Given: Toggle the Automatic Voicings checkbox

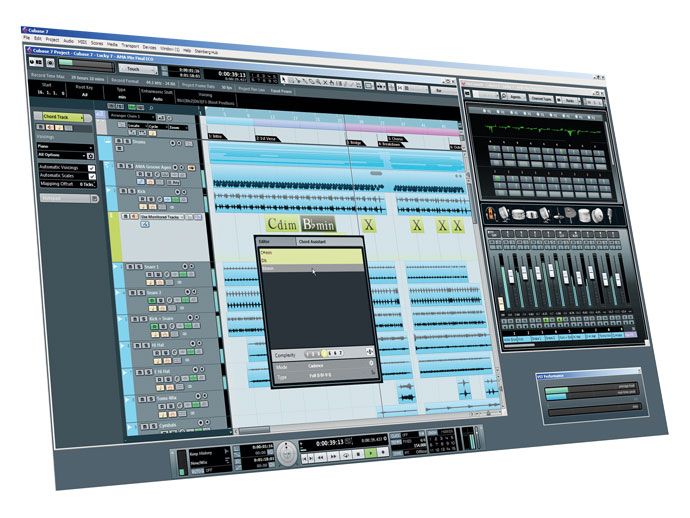Looking at the screenshot, I should (x=91, y=168).
